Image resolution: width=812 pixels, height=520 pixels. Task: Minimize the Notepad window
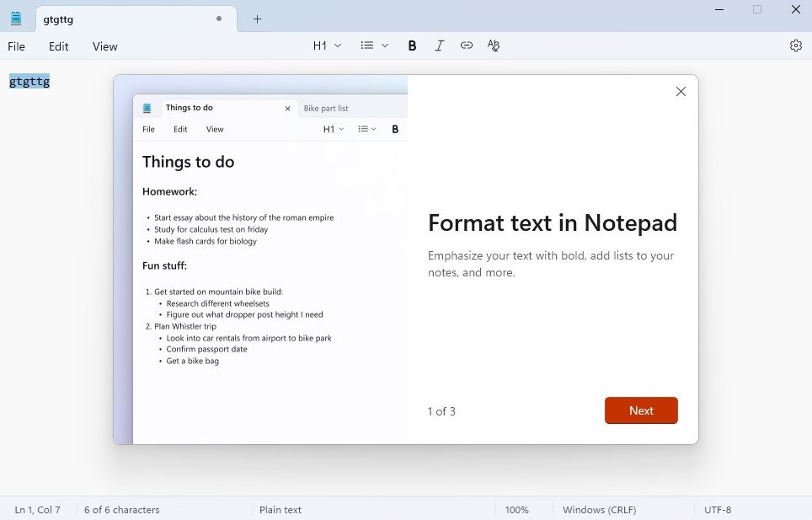point(719,9)
